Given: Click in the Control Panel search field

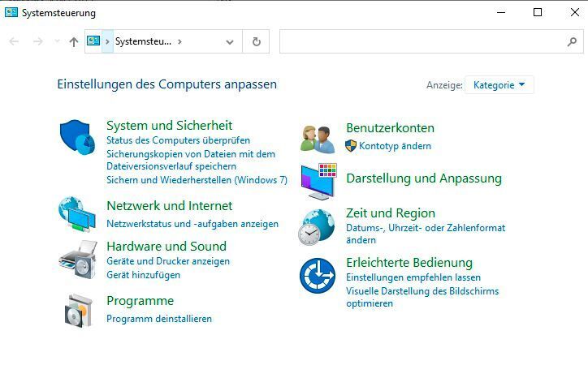Looking at the screenshot, I should coord(431,41).
